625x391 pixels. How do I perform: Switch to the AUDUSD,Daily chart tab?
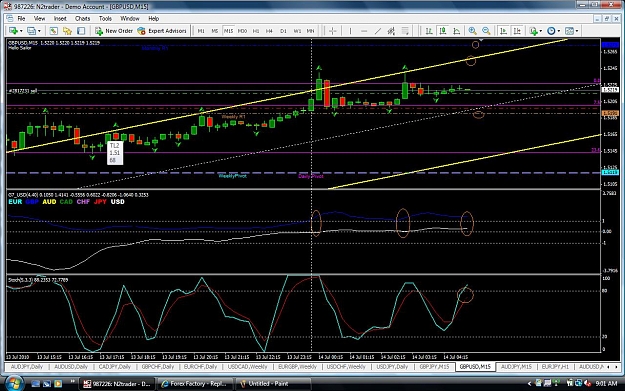[71, 367]
